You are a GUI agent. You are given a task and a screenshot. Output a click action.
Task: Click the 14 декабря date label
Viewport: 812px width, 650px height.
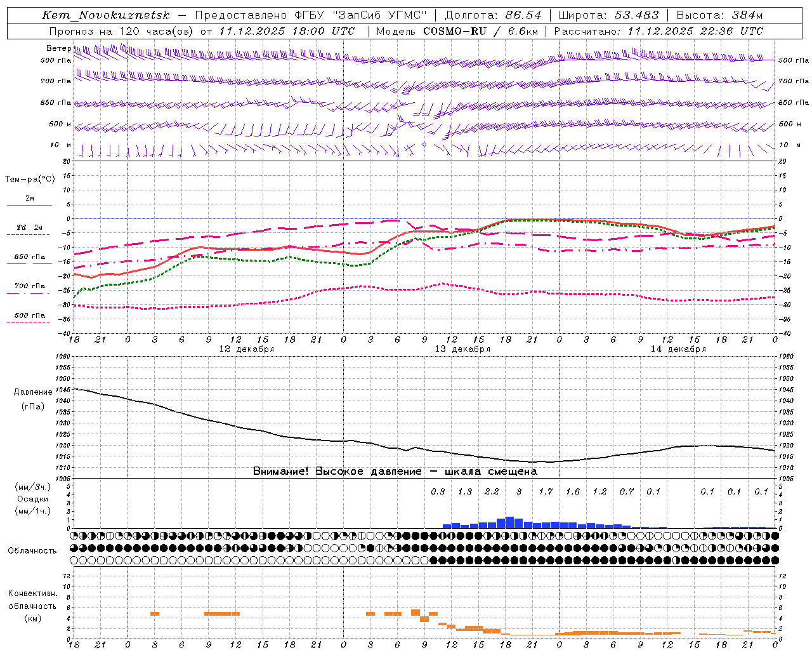pyautogui.click(x=678, y=349)
